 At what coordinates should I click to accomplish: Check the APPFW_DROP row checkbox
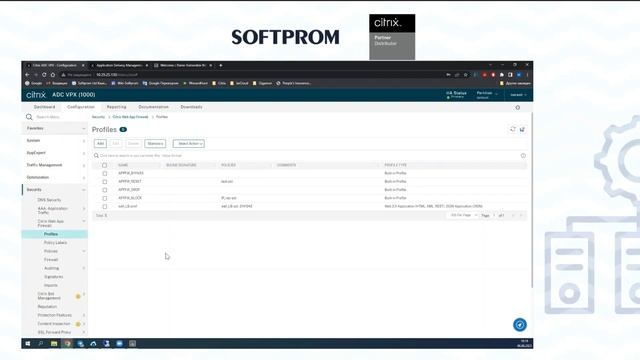(x=104, y=190)
